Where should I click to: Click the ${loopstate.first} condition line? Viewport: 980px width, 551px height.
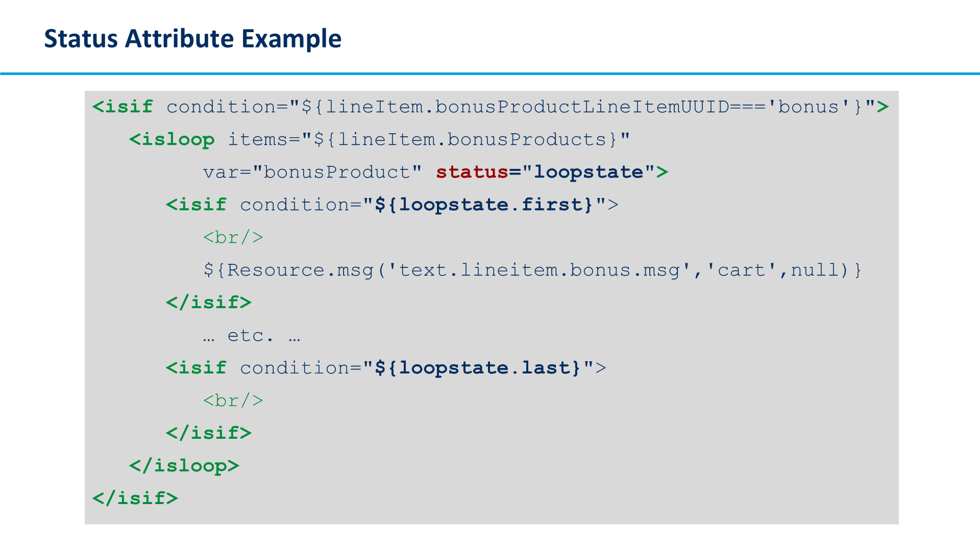[392, 205]
